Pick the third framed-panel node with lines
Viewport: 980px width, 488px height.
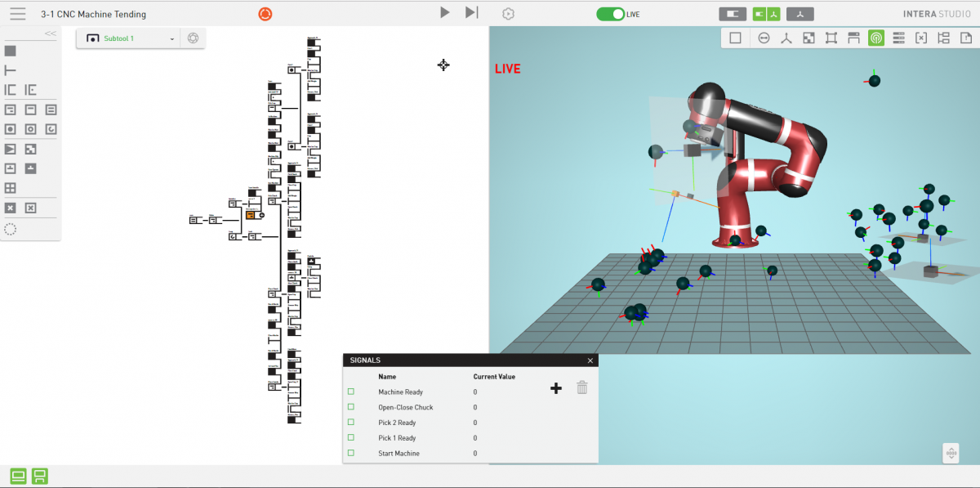(x=51, y=110)
